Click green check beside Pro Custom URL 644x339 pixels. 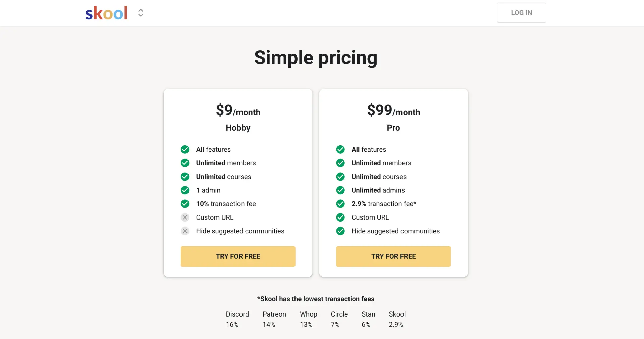tap(340, 217)
